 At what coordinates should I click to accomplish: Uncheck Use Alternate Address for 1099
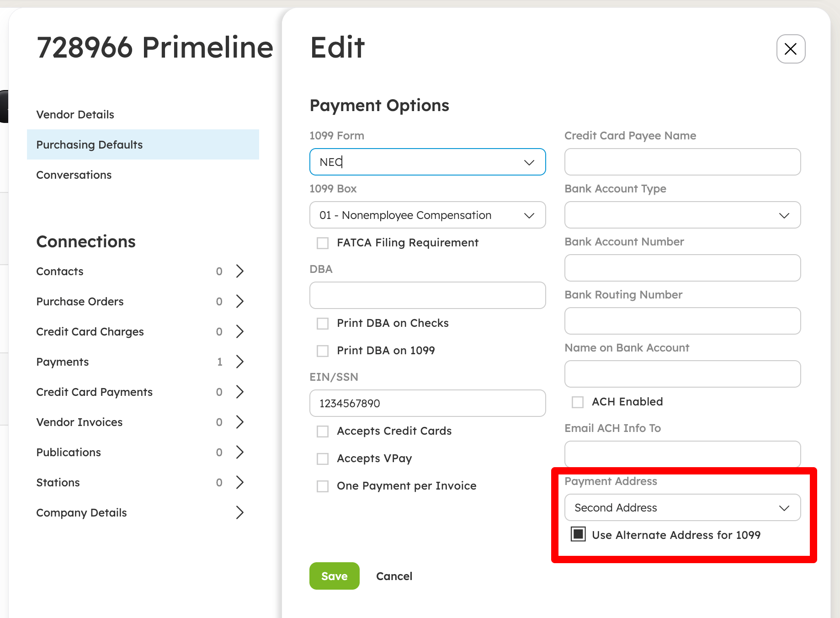pyautogui.click(x=578, y=534)
